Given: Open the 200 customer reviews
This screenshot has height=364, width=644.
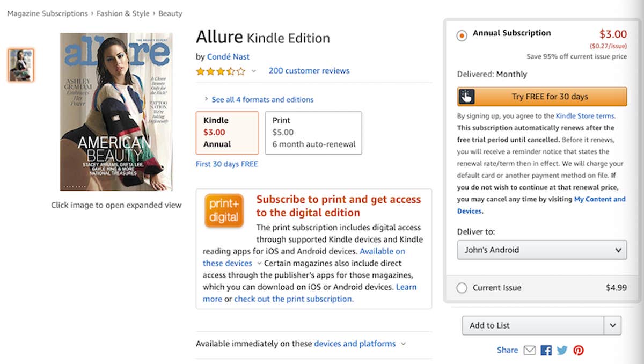Looking at the screenshot, I should point(309,70).
